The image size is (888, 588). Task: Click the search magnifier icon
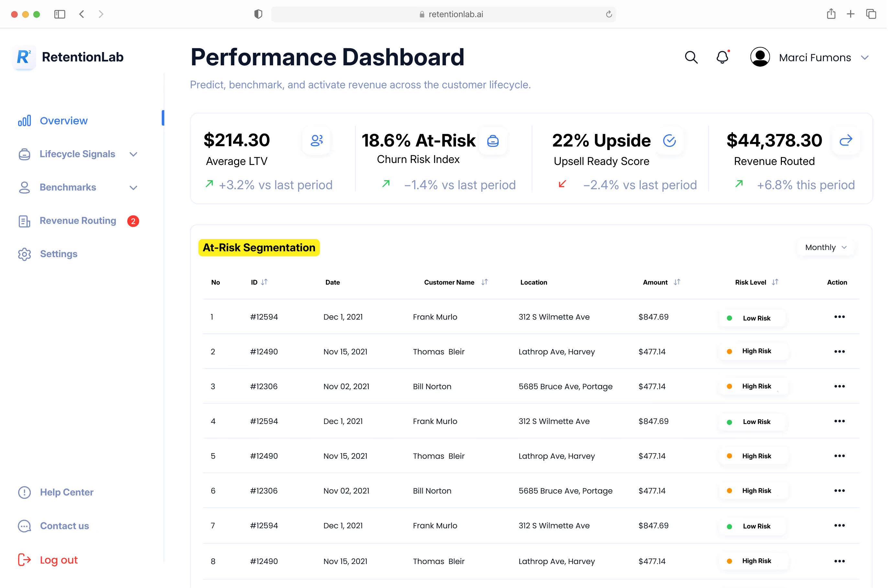692,57
